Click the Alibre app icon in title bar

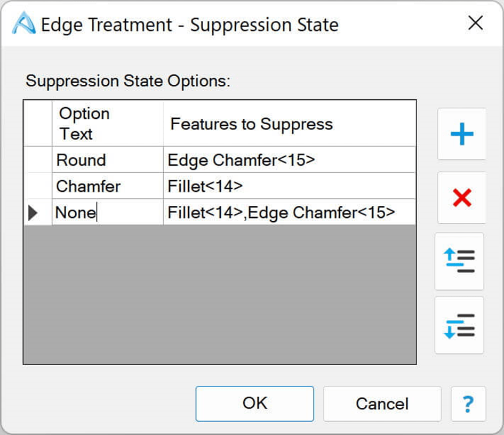23,25
